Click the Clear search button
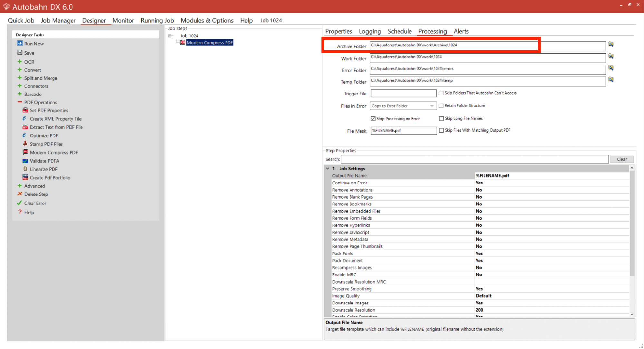The image size is (644, 349). (x=622, y=159)
